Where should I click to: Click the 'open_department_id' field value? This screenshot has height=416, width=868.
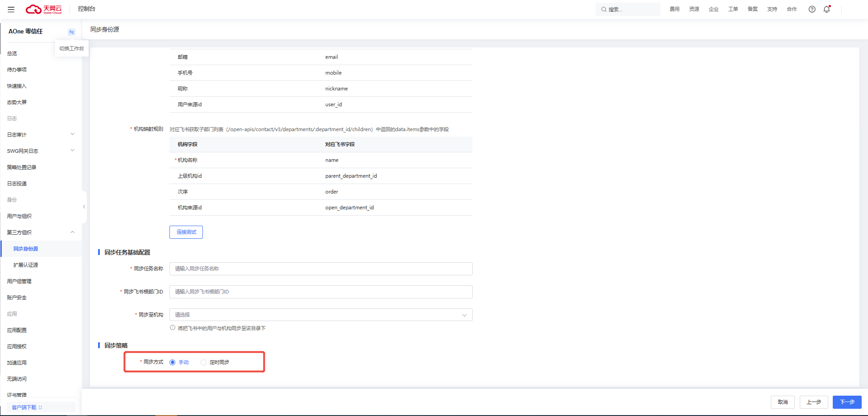pos(350,208)
